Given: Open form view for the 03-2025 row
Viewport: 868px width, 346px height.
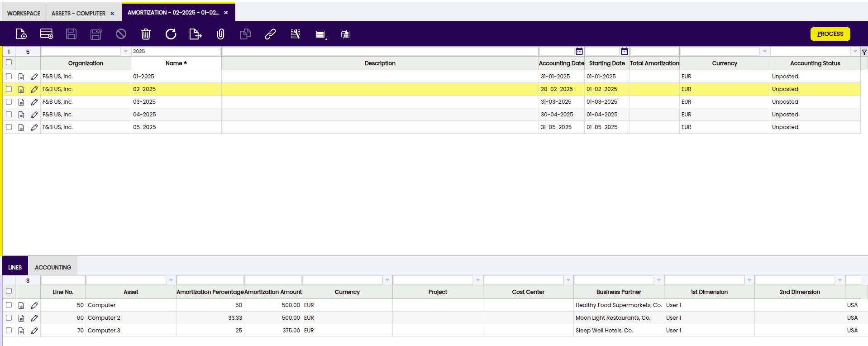Looking at the screenshot, I should point(21,102).
